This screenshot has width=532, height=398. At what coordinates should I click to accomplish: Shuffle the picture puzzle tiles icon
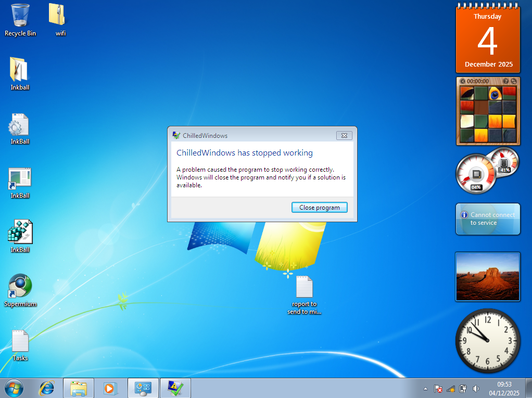(x=513, y=81)
